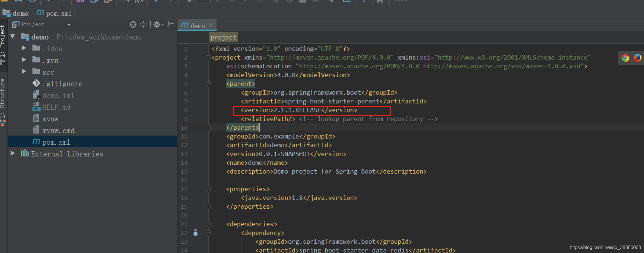Viewport: 644px width, 253px height.
Task: Click spring-boot-starter-parent artifactId text
Action: pyautogui.click(x=332, y=101)
